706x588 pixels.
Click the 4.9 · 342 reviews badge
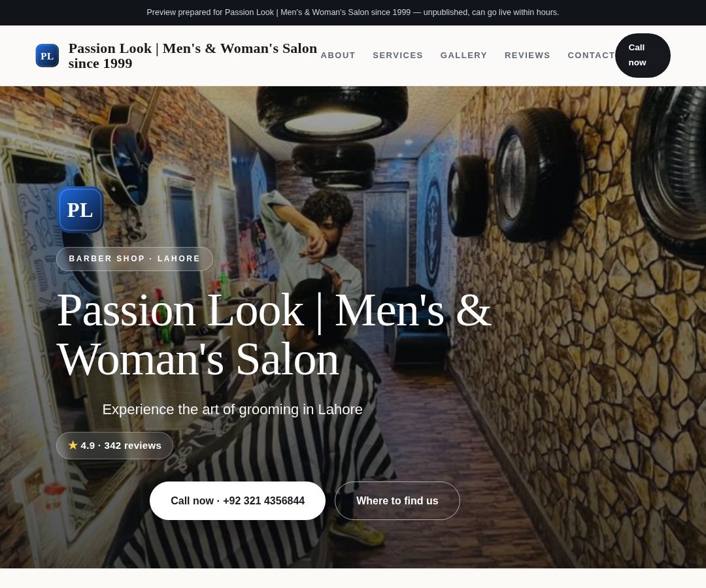pos(115,446)
